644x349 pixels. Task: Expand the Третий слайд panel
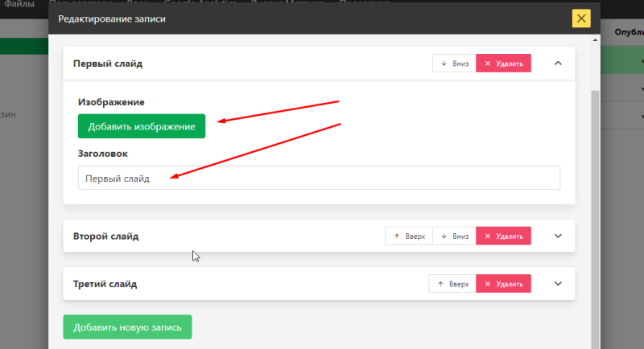pyautogui.click(x=559, y=284)
